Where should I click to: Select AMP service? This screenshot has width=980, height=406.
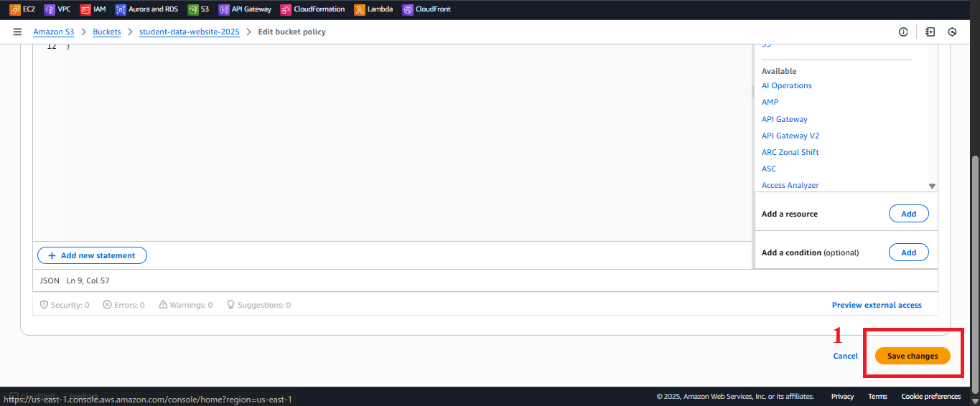(770, 102)
